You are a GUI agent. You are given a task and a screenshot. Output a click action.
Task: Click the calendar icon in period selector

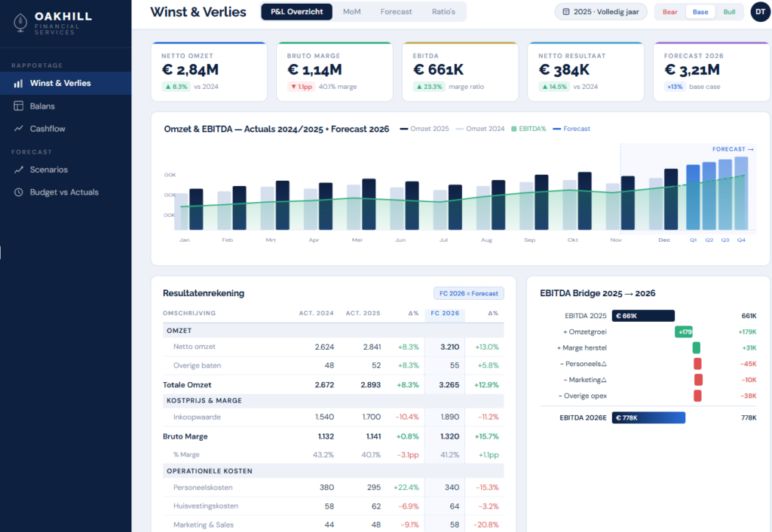566,12
